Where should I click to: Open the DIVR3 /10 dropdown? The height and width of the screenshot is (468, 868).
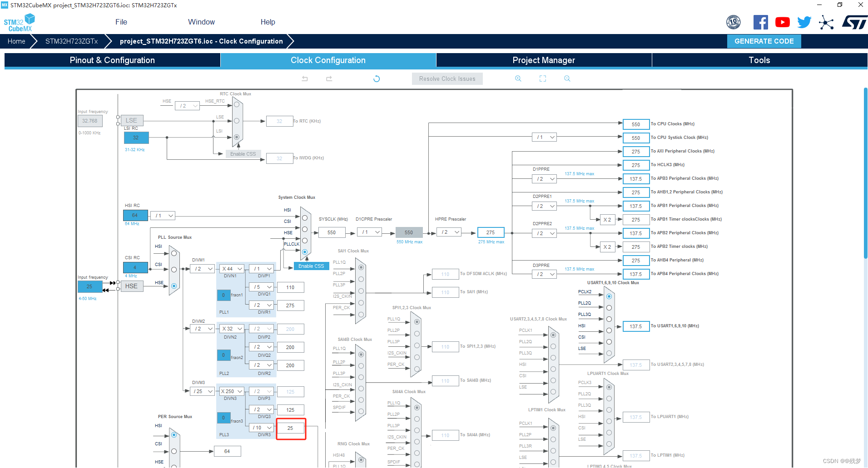[x=262, y=428]
